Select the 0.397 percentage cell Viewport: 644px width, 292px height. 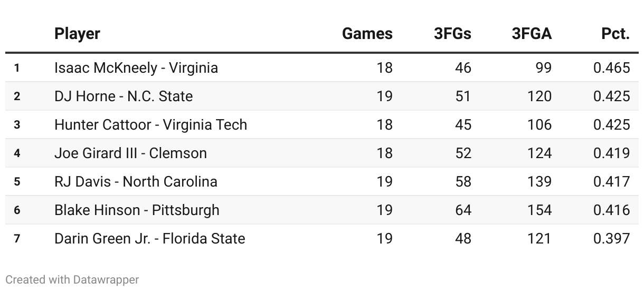pos(611,239)
